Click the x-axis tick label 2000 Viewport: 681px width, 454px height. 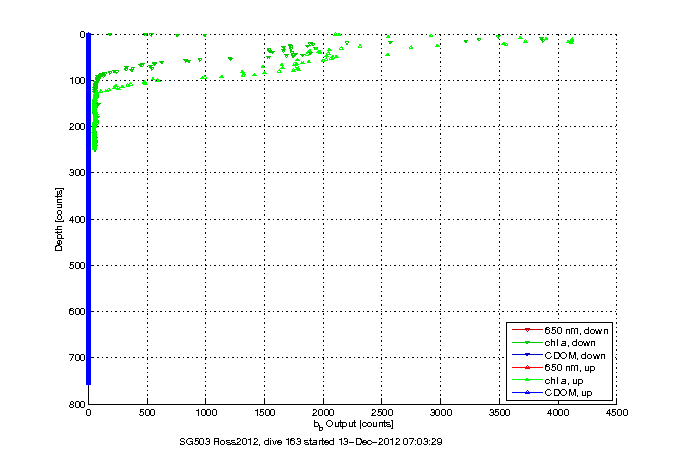pyautogui.click(x=323, y=412)
